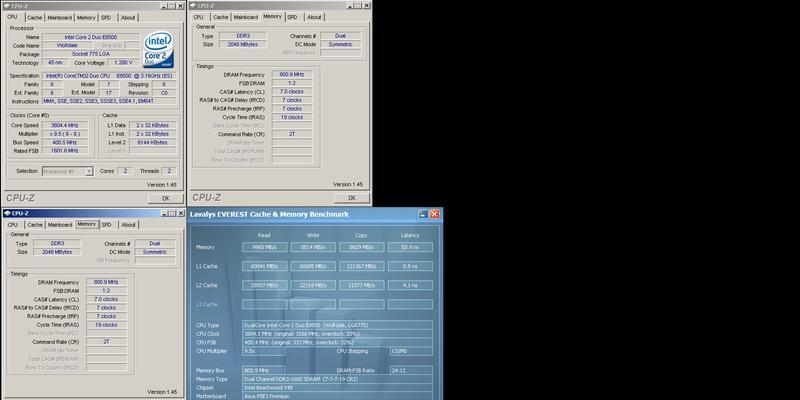The width and height of the screenshot is (800, 400).
Task: Close the blue-titled CPU-Z memory window
Action: pyautogui.click(x=181, y=213)
